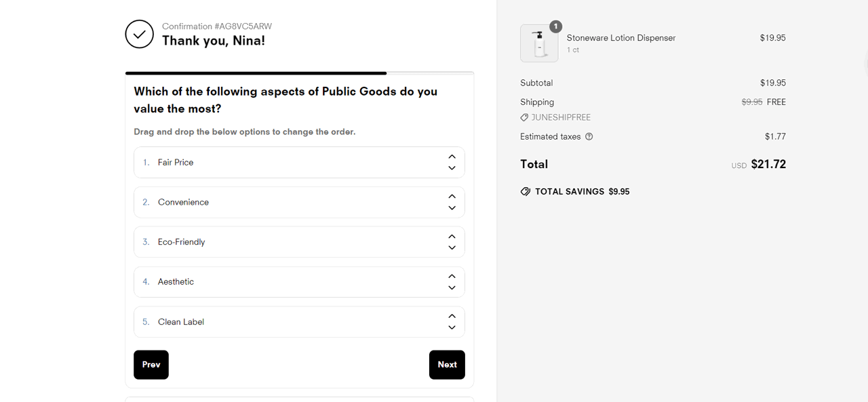Move Fair Price down one position
The height and width of the screenshot is (402, 868).
(452, 168)
